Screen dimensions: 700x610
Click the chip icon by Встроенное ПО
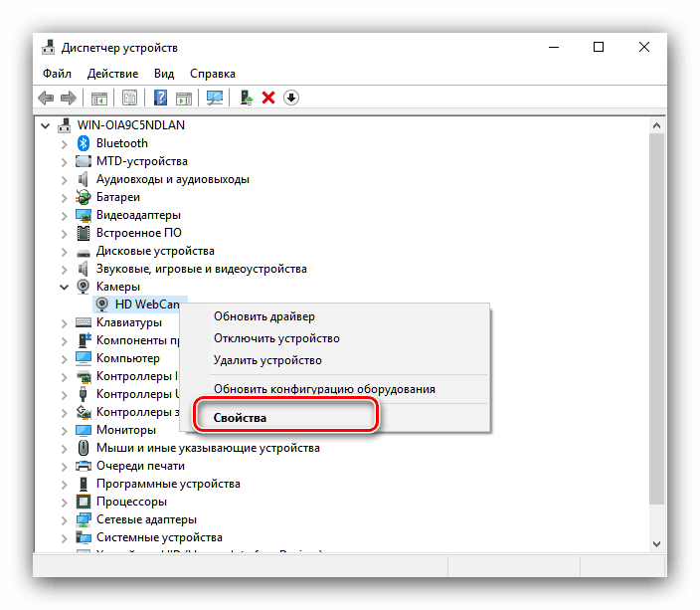pyautogui.click(x=84, y=233)
